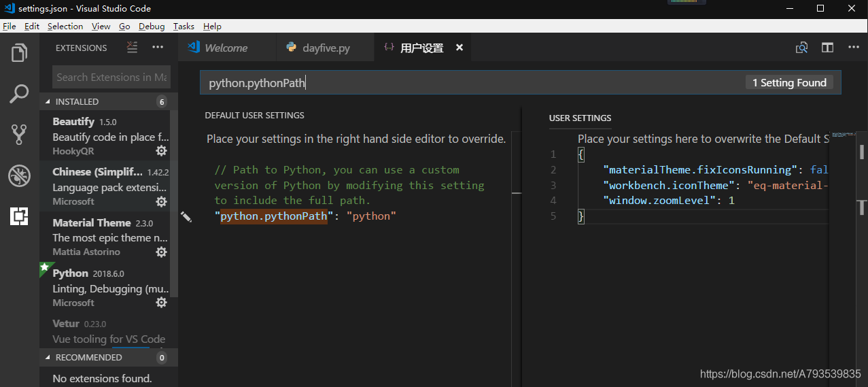Open the Debug view icon
Viewport: 868px width, 387px height.
tap(19, 175)
